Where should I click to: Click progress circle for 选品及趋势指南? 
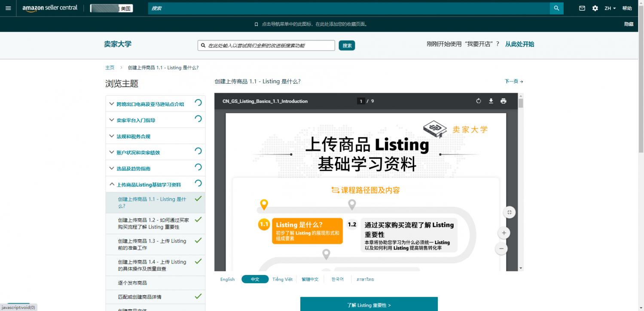coord(198,167)
